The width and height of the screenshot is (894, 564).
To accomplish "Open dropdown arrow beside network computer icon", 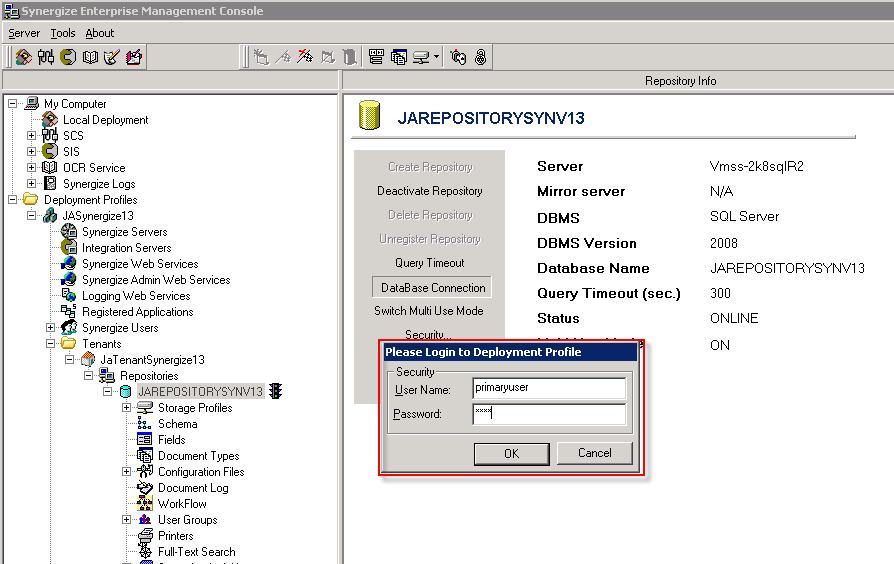I will [436, 57].
